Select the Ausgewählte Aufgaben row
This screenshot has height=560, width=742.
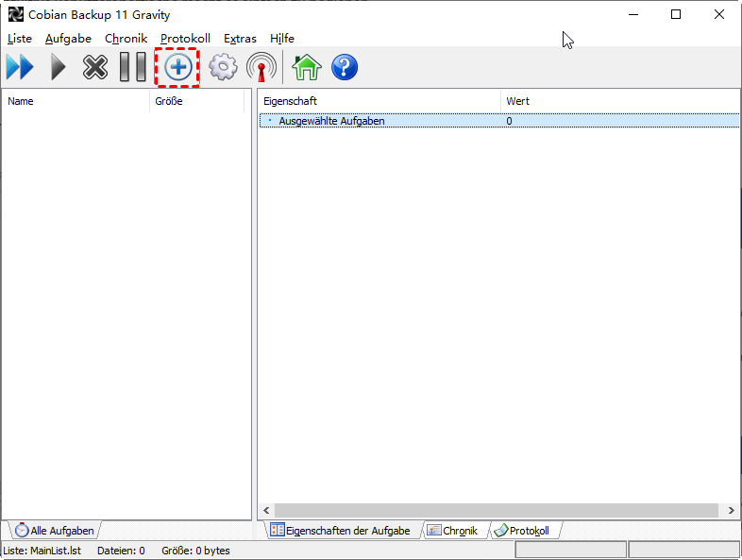pos(331,121)
